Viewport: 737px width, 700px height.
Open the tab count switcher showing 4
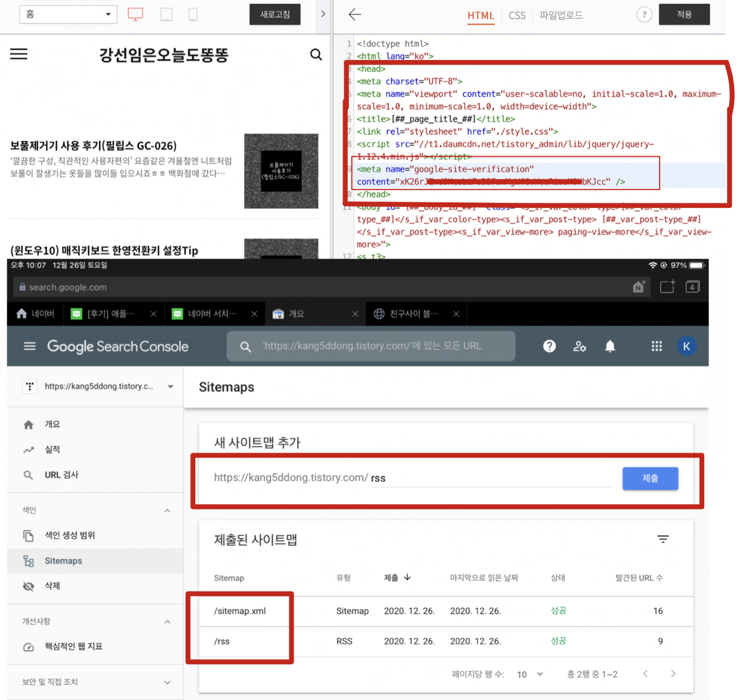pos(693,287)
